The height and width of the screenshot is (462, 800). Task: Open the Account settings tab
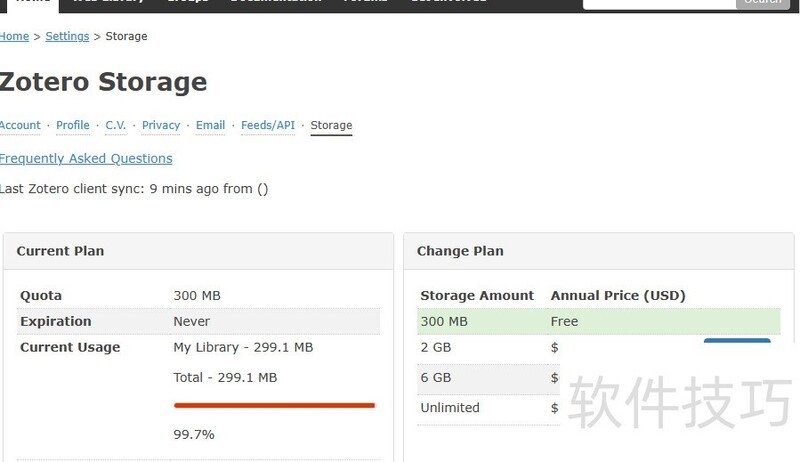coord(20,125)
